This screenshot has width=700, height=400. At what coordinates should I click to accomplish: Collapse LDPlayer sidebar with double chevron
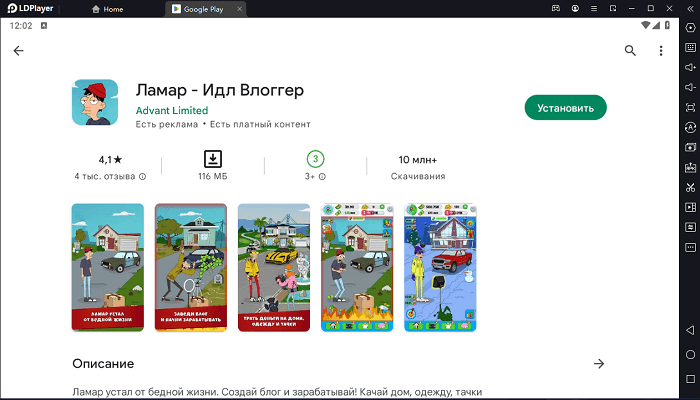690,8
